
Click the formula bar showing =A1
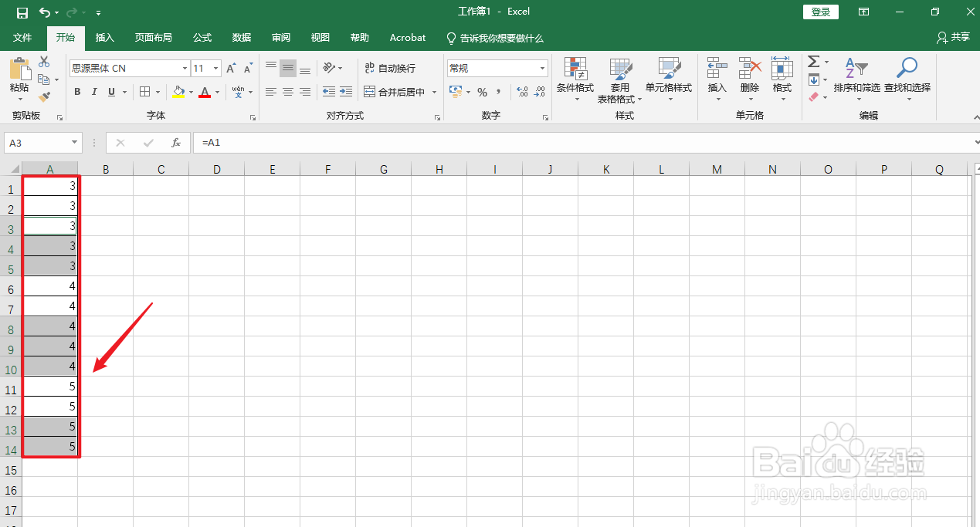pos(583,143)
